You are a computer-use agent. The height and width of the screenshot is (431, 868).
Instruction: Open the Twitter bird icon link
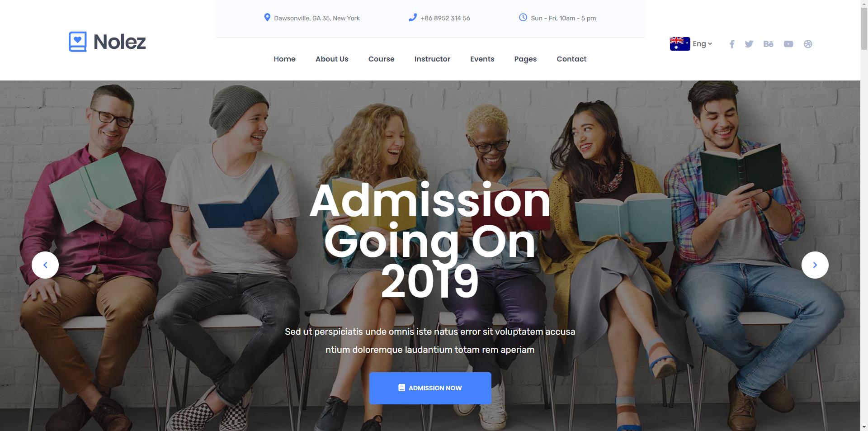tap(749, 44)
